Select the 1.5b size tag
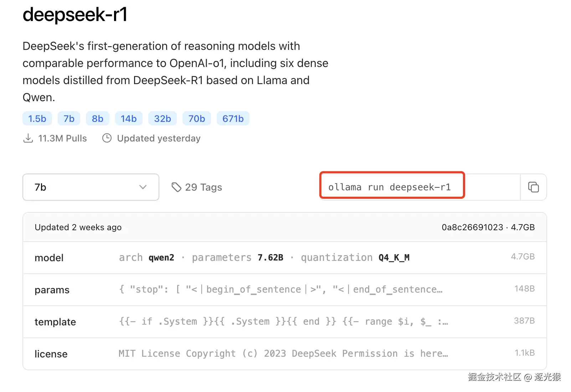Viewport: 571px width, 392px height. coord(37,119)
